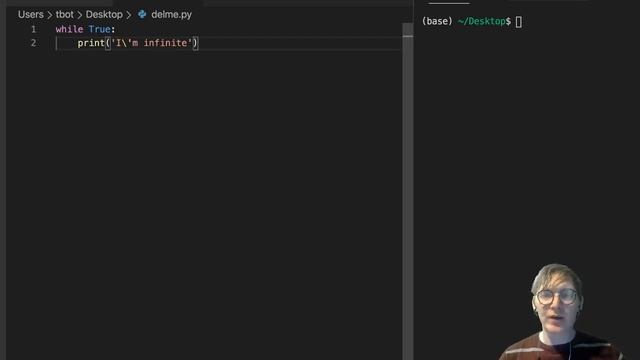Click the '~/Desktop' path in the terminal

point(482,21)
